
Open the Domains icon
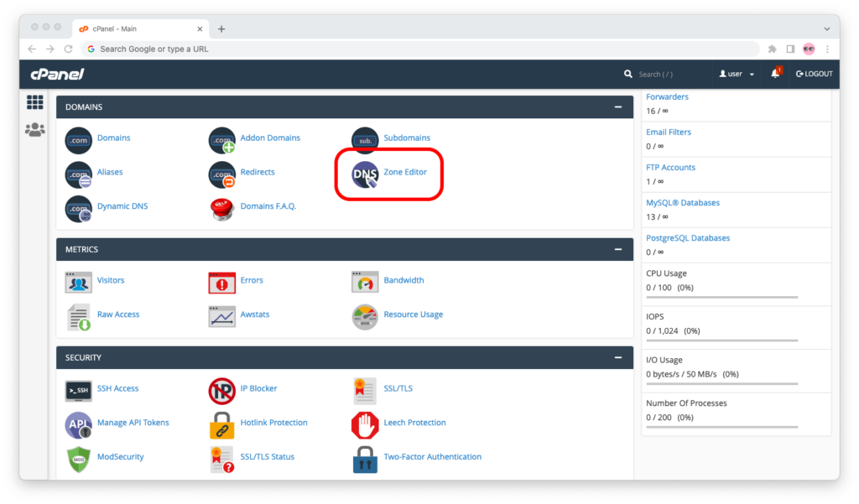click(78, 140)
